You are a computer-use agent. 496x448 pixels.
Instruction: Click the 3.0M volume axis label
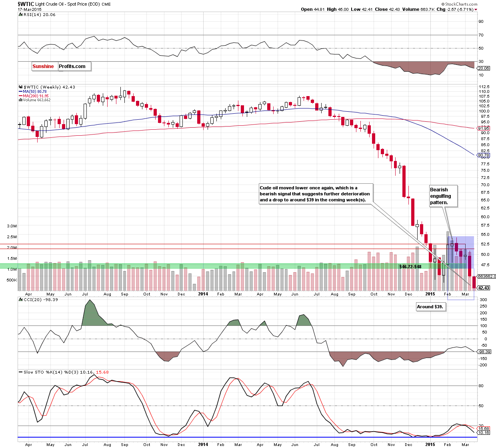point(12,226)
